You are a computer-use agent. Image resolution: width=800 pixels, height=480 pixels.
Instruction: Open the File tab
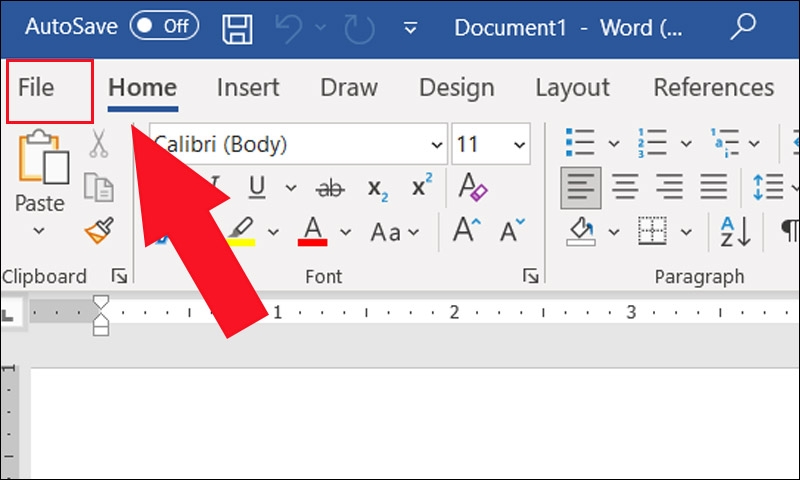(x=49, y=91)
